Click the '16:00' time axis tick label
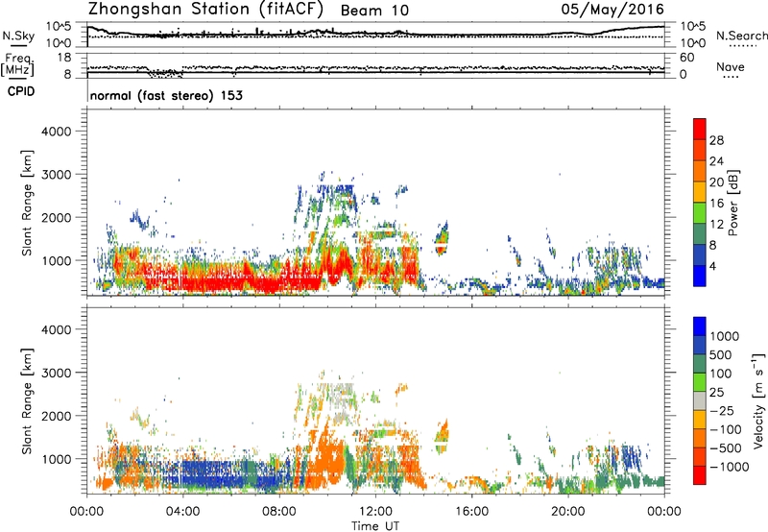This screenshot has height=532, width=768. pyautogui.click(x=471, y=512)
